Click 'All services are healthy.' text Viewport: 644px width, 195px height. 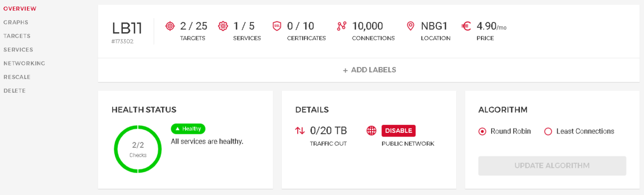click(207, 142)
